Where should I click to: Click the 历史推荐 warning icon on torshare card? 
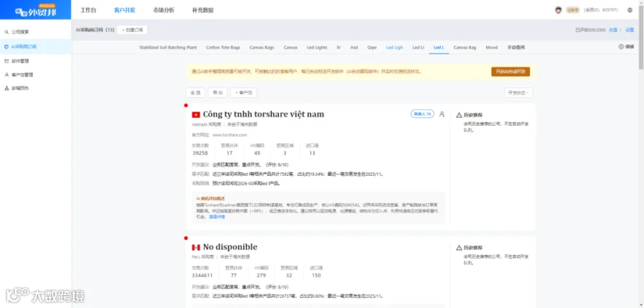pyautogui.click(x=459, y=115)
